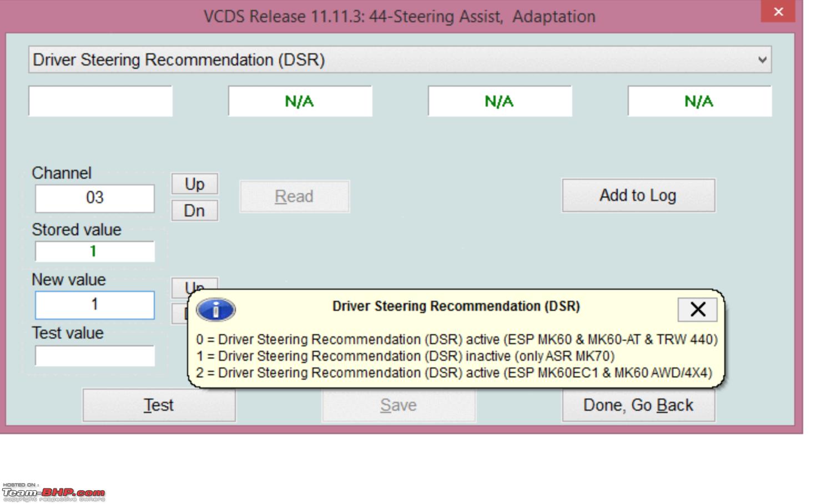Click the Test value field

pyautogui.click(x=95, y=356)
